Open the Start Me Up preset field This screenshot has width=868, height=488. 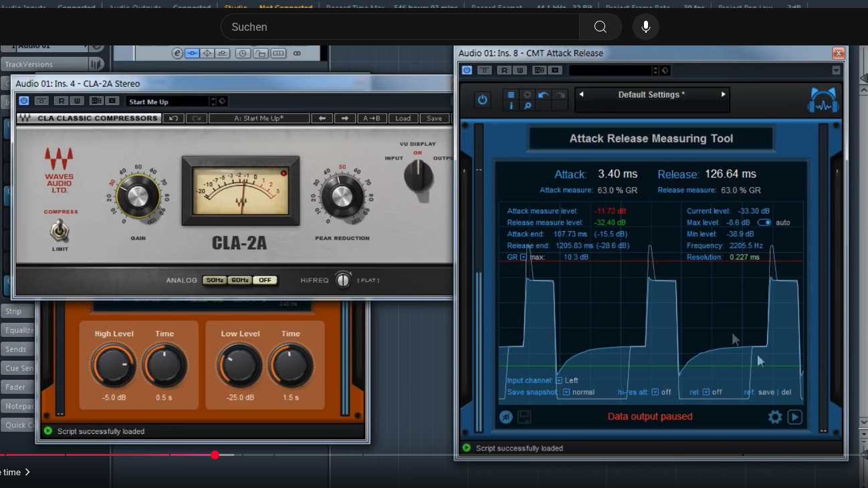point(167,102)
